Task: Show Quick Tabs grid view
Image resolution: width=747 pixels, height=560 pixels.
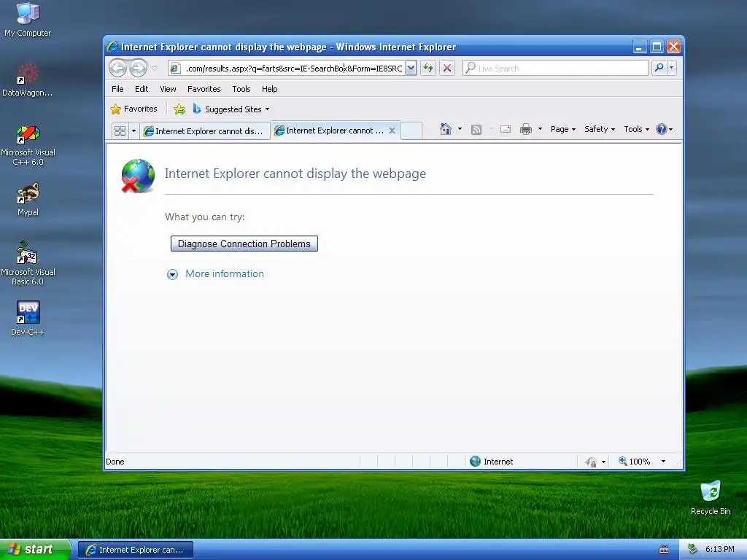Action: click(120, 131)
